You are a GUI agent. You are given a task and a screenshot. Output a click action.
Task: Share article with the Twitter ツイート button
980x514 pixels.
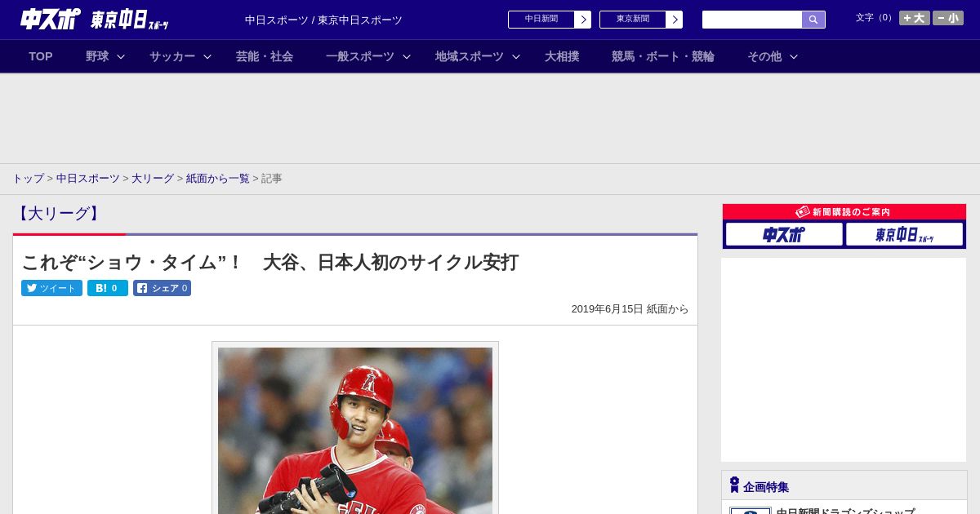tap(51, 288)
